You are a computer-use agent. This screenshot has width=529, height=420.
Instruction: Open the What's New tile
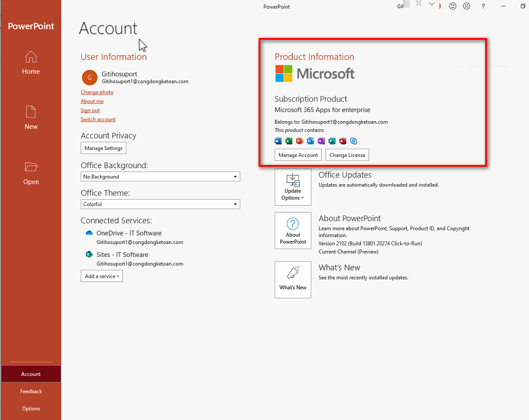[x=293, y=280]
